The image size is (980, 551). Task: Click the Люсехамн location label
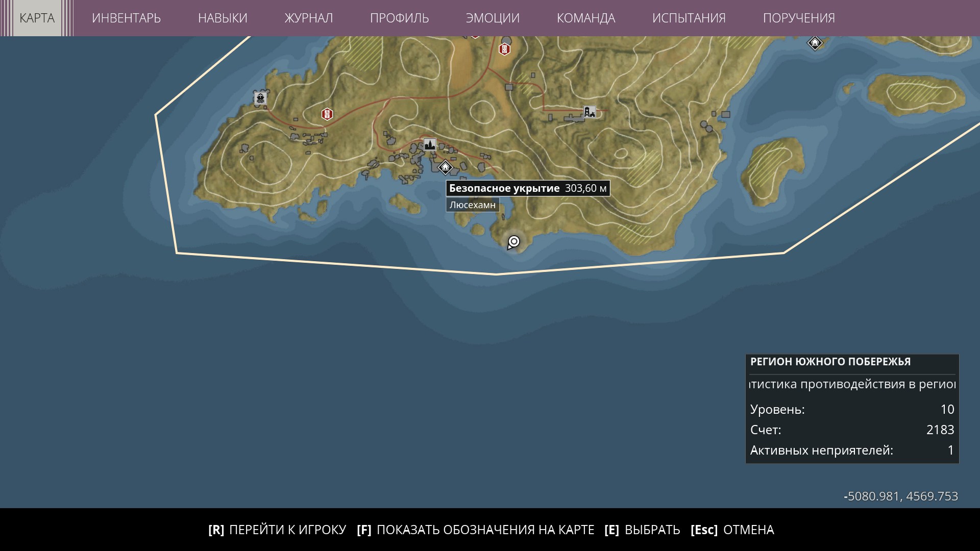click(472, 205)
